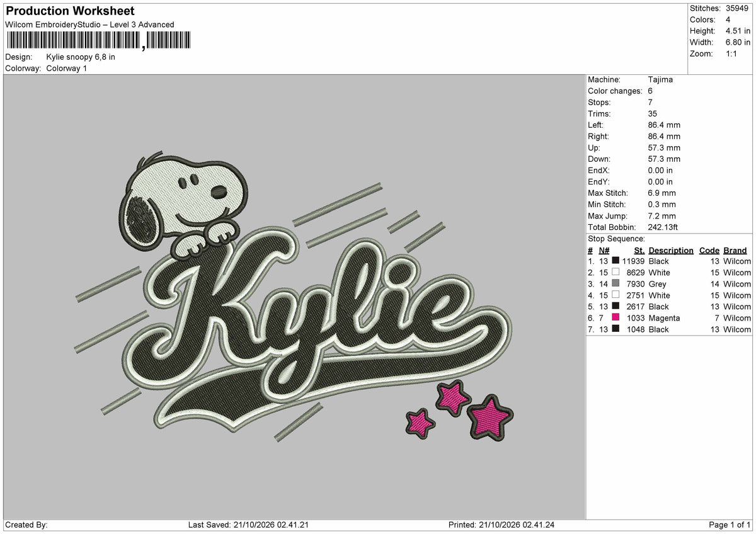Click the Stitches value '35949'

[x=737, y=8]
